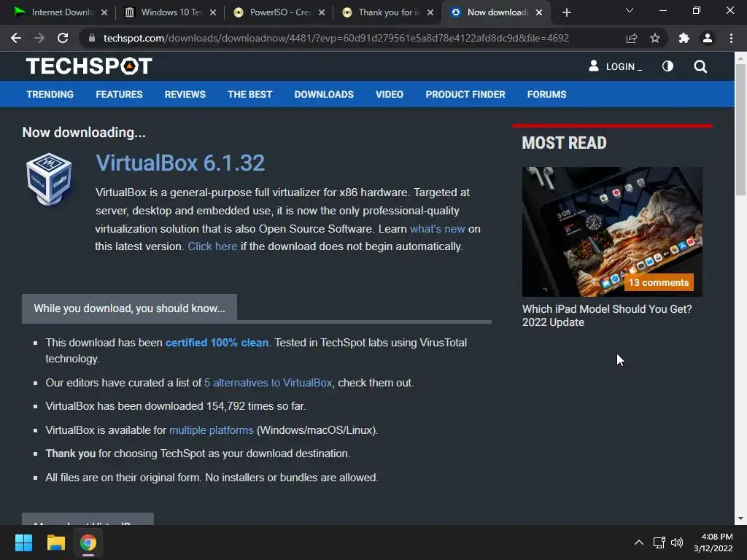
Task: Click the address bar URL
Action: 336,38
